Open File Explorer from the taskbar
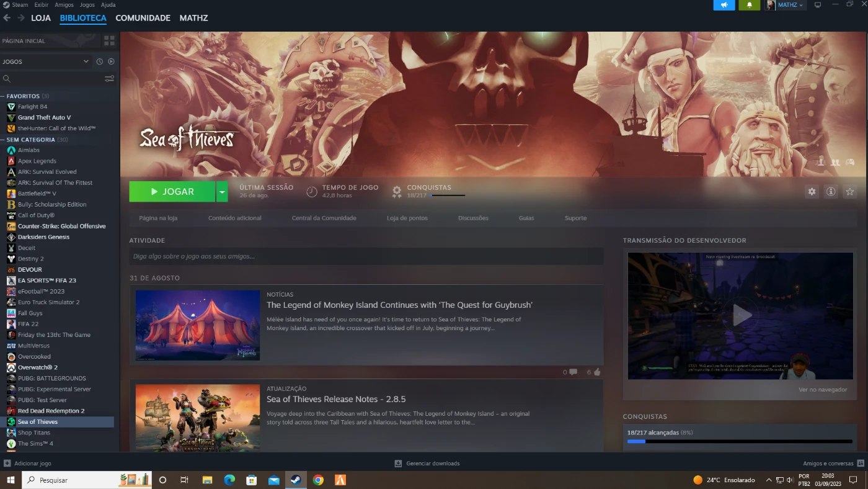 tap(207, 480)
